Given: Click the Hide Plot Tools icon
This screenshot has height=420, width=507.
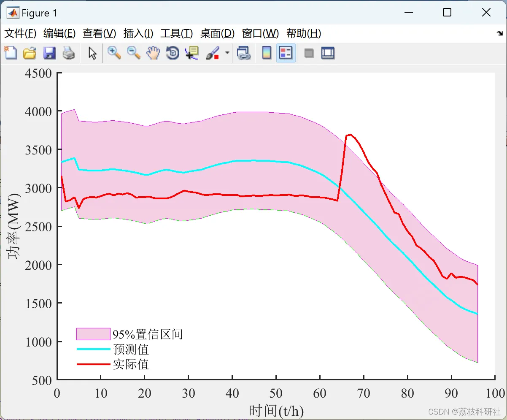Looking at the screenshot, I should point(309,53).
